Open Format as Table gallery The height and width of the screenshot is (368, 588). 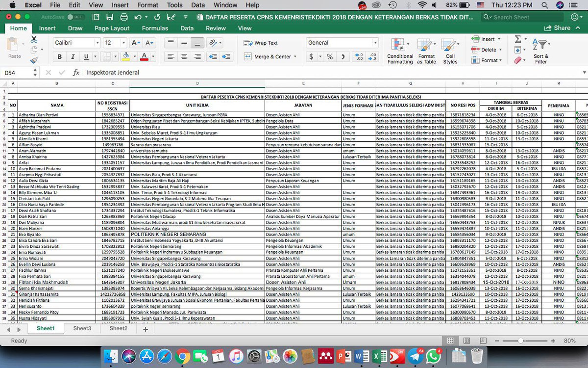(x=426, y=52)
